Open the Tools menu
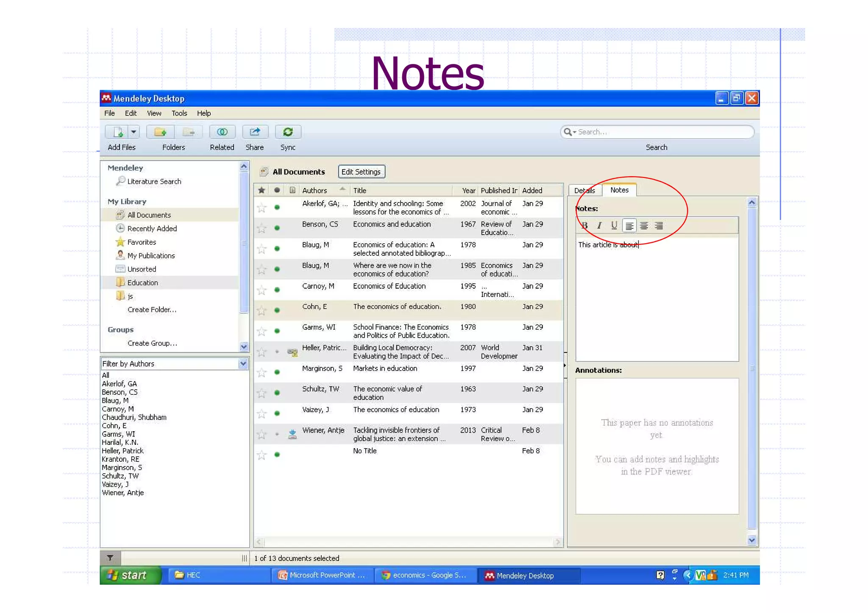This screenshot has width=868, height=613. point(179,113)
